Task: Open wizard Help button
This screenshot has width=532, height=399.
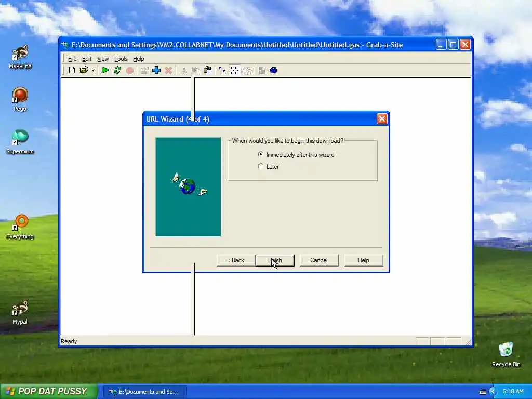Action: [363, 260]
